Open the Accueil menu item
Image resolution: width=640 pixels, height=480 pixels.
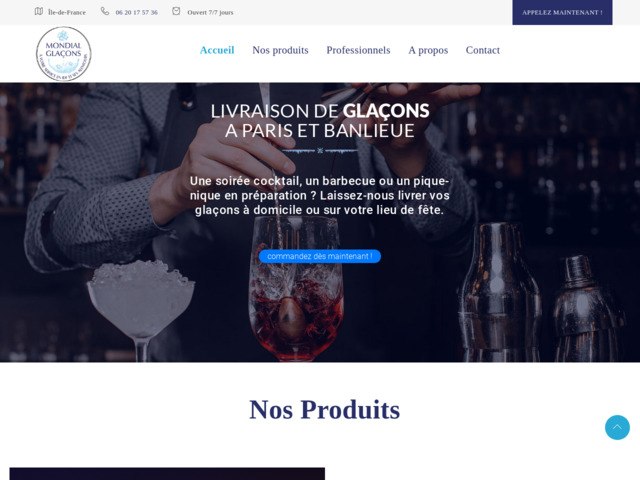[x=217, y=50]
